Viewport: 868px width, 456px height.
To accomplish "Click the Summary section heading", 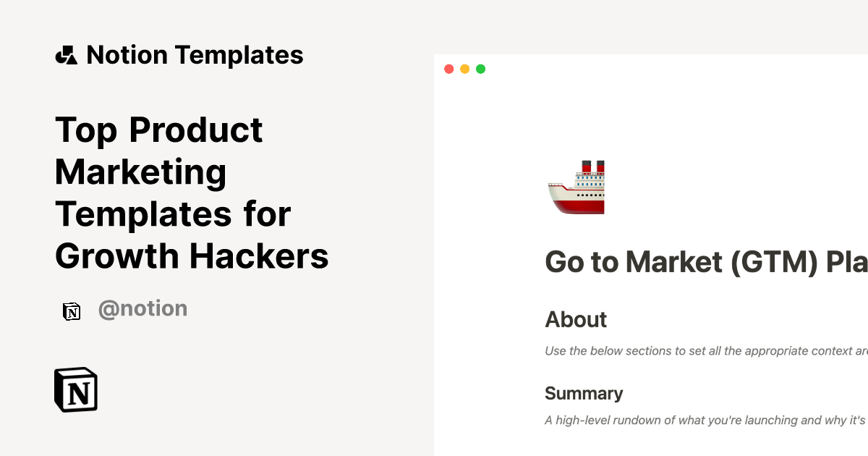I will point(584,394).
